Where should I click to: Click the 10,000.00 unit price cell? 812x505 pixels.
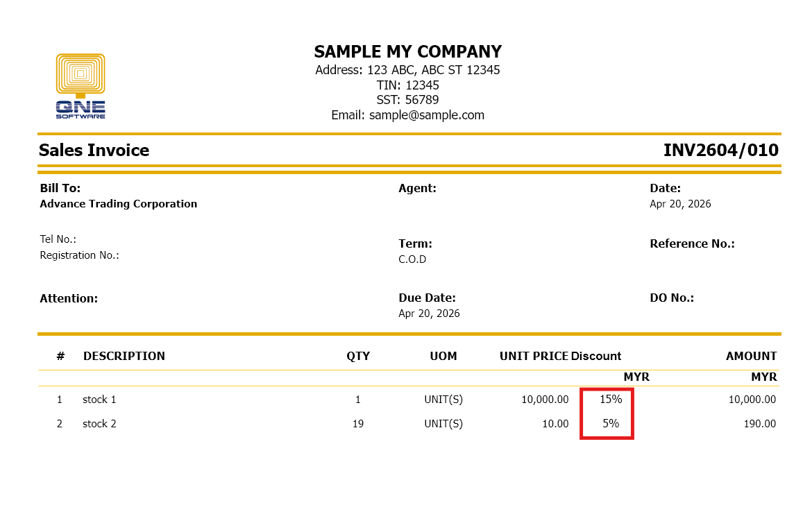pyautogui.click(x=545, y=400)
